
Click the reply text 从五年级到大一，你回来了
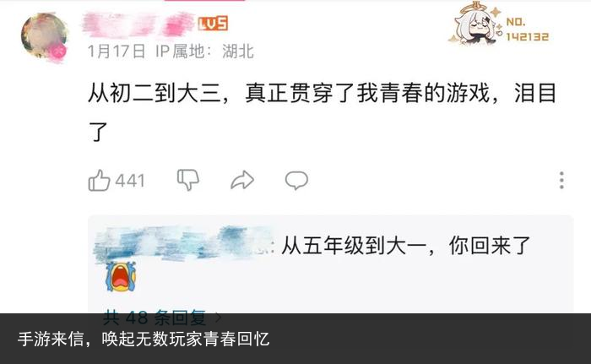pos(405,246)
